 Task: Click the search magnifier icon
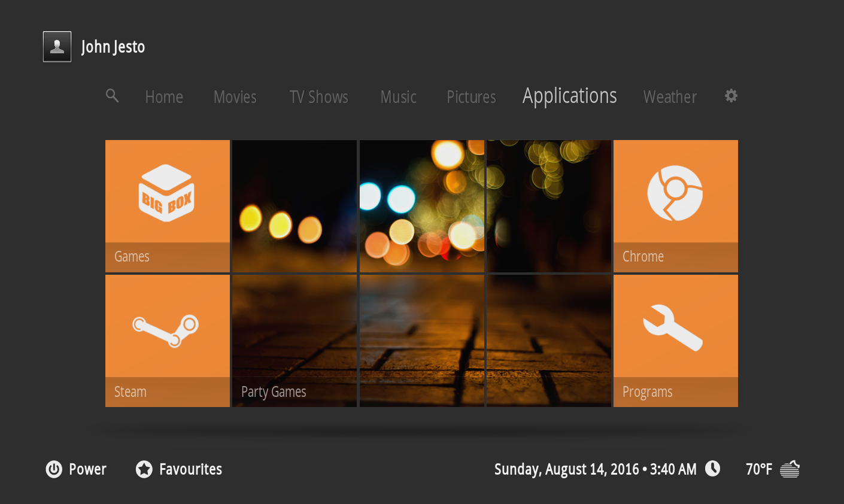pos(112,96)
